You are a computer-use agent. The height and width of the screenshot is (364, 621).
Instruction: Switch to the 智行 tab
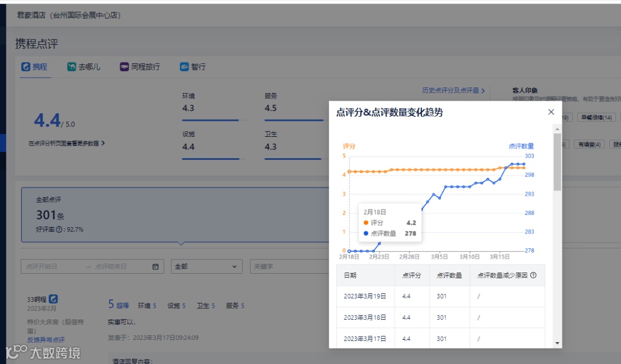[x=193, y=67]
